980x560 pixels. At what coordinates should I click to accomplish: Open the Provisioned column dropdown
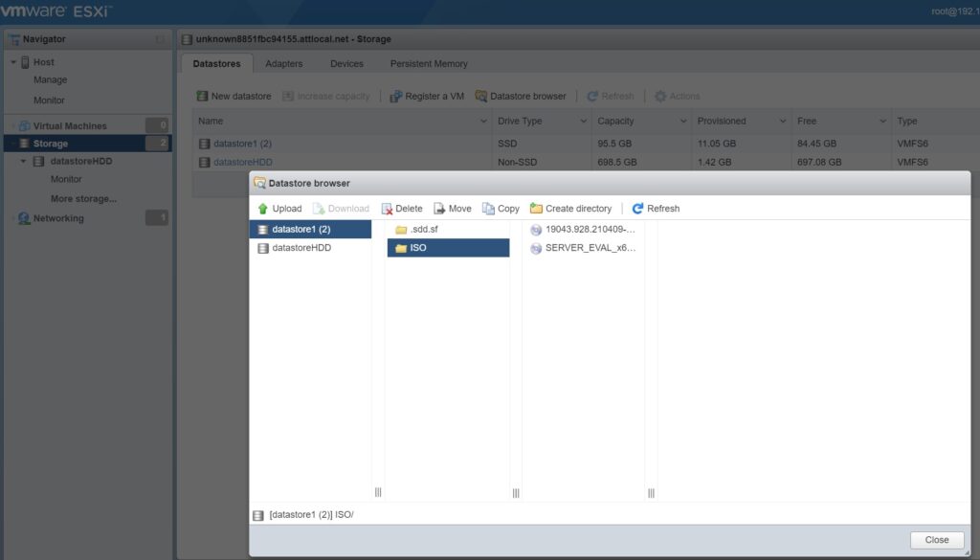point(783,122)
